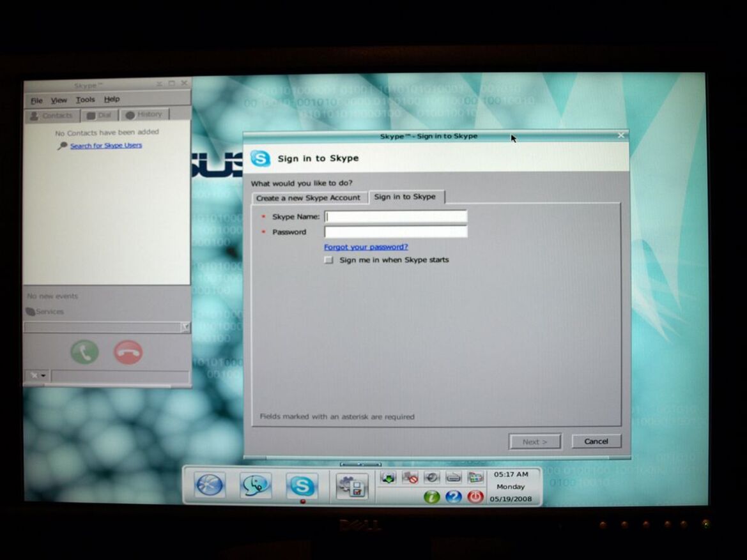Click the magnifier icon beside Search for Skype Users
Viewport: 747px width, 560px height.
[63, 146]
